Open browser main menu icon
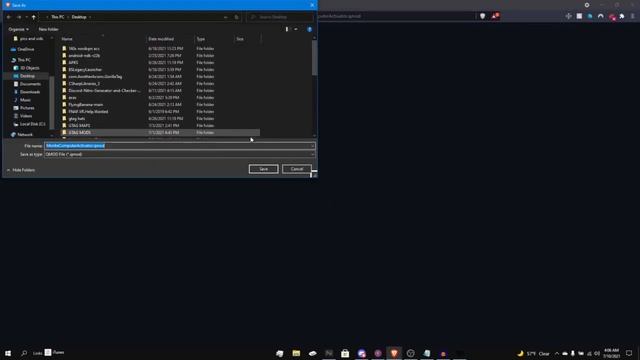The width and height of the screenshot is (640, 360). pos(633,16)
